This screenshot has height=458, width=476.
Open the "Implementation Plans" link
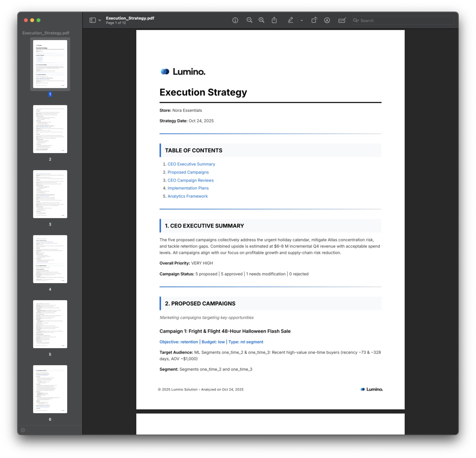tap(188, 188)
